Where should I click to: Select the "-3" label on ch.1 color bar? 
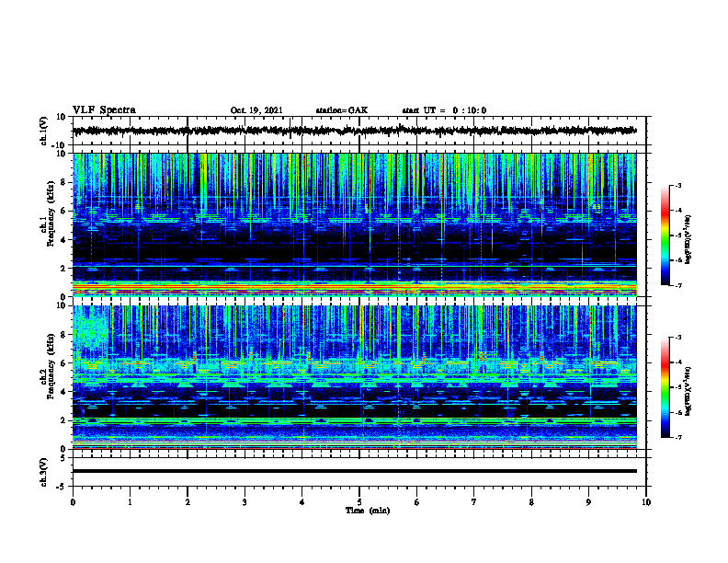pyautogui.click(x=677, y=185)
